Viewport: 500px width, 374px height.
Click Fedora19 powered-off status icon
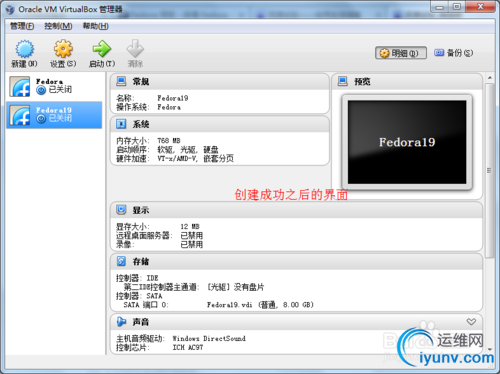coord(41,119)
